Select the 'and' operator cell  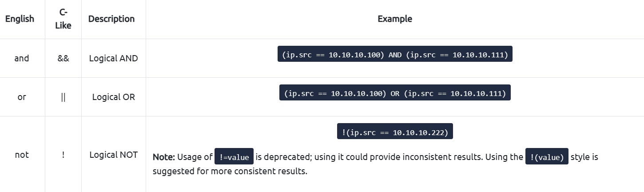coord(22,58)
